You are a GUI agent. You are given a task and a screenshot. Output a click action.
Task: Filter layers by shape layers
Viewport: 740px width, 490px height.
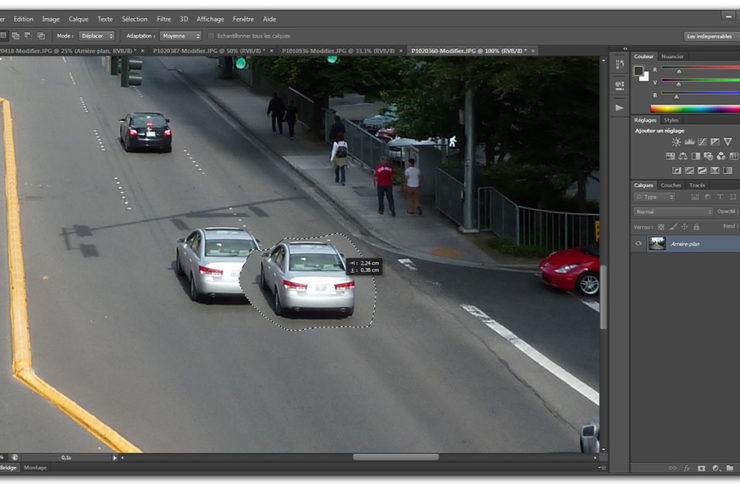[x=733, y=197]
